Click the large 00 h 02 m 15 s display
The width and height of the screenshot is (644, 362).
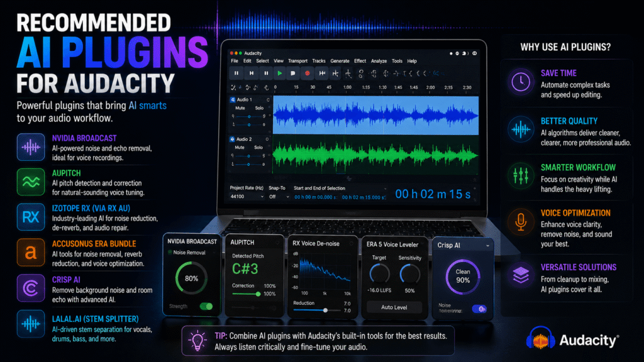point(433,194)
